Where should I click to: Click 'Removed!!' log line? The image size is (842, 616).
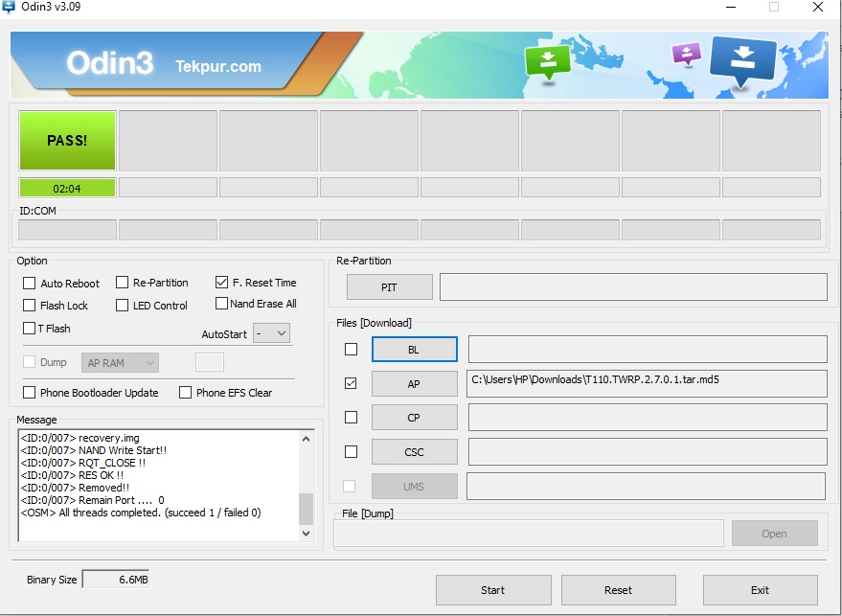pyautogui.click(x=75, y=488)
